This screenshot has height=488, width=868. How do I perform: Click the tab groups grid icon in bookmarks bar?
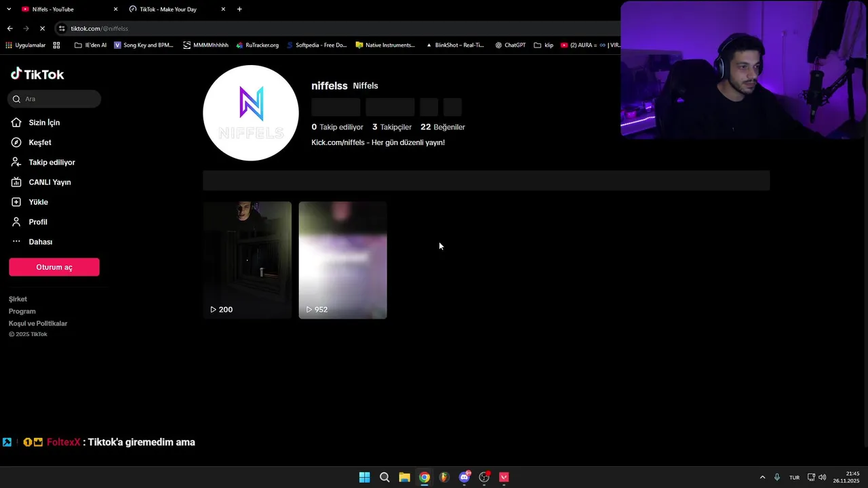pyautogui.click(x=56, y=45)
